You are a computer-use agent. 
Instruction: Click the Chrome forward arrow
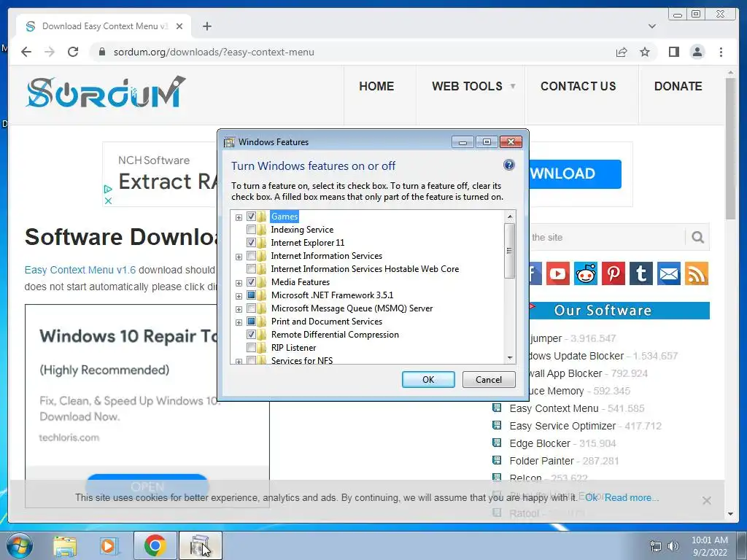click(50, 52)
